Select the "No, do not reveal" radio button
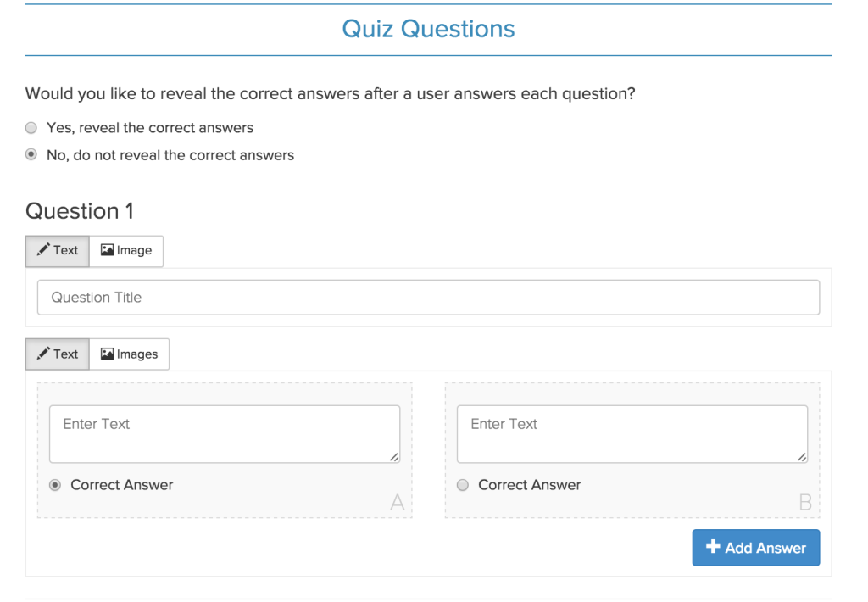 click(x=31, y=154)
